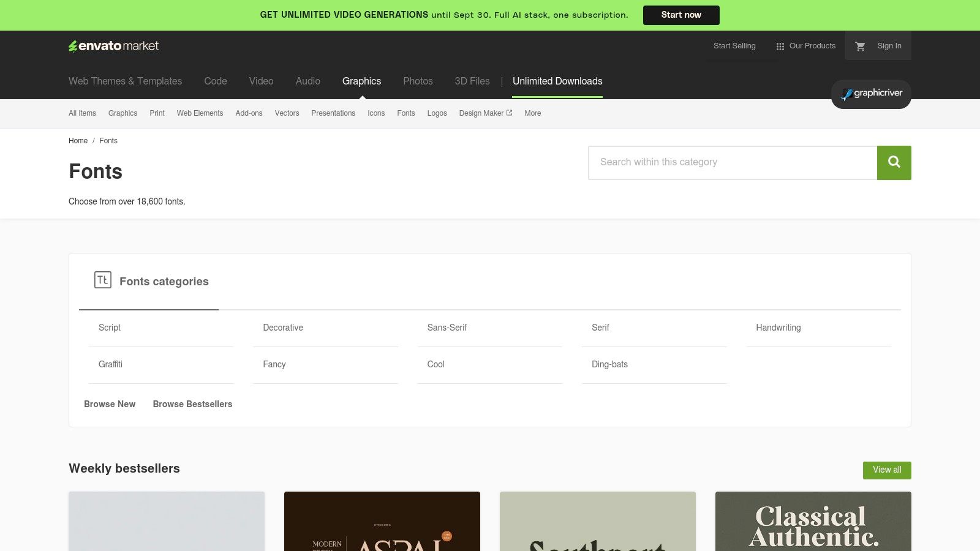Click Browse Bestsellers link

(192, 404)
